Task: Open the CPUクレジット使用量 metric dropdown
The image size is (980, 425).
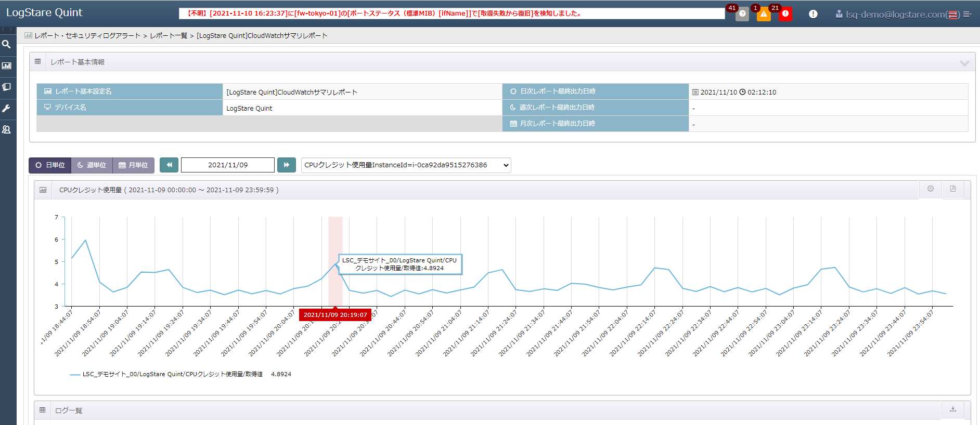Action: point(406,165)
